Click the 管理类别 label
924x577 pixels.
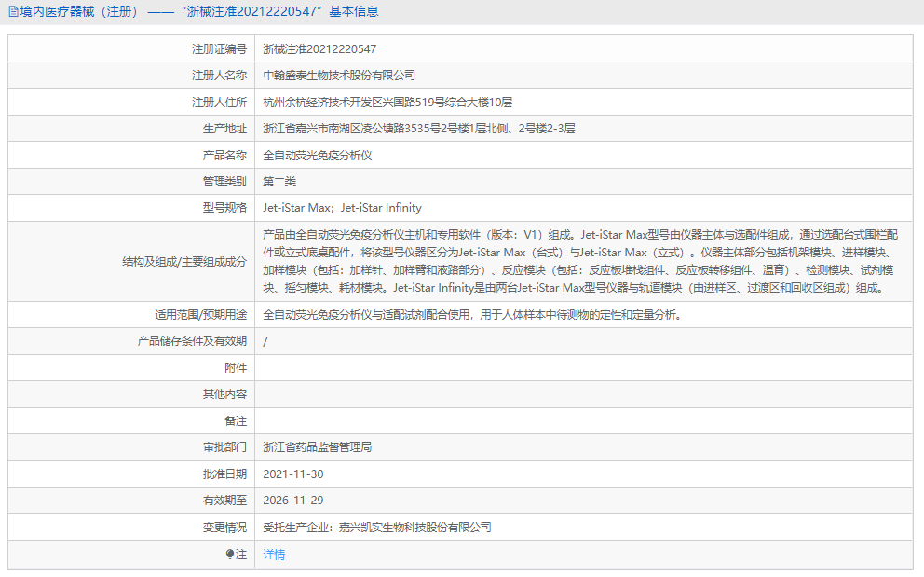tap(224, 181)
